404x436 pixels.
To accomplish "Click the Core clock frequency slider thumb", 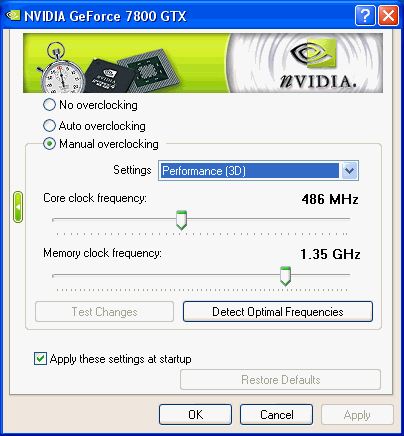I will click(x=181, y=220).
